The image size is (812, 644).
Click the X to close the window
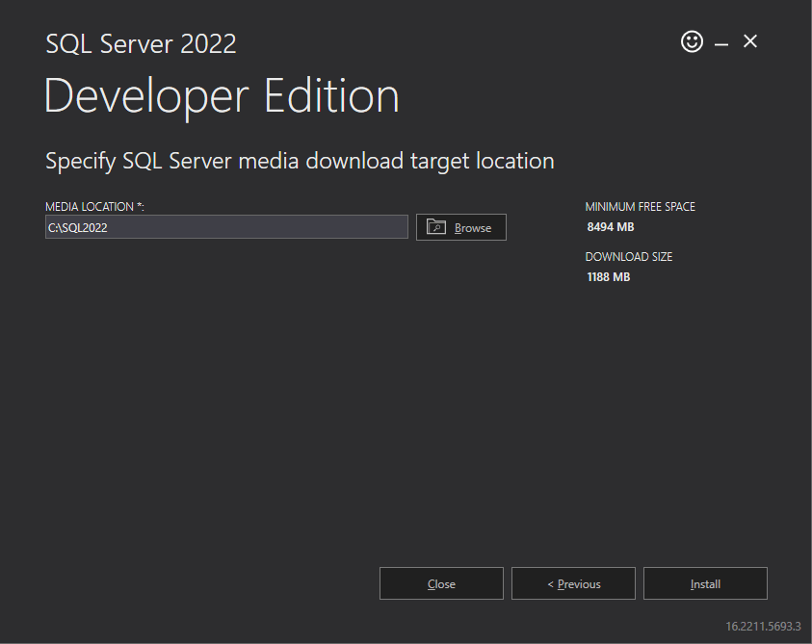[750, 41]
